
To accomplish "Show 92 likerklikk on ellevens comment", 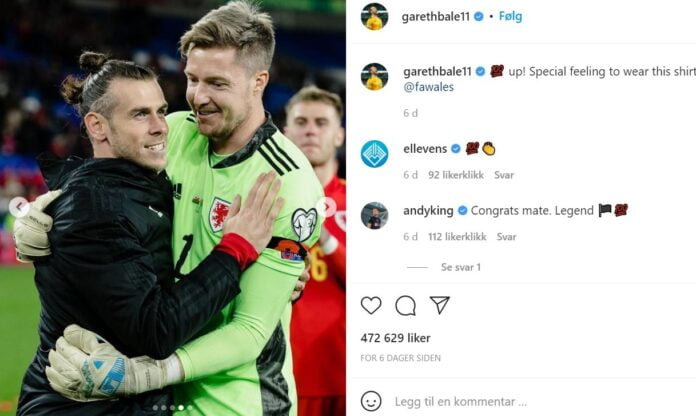I will tap(456, 175).
